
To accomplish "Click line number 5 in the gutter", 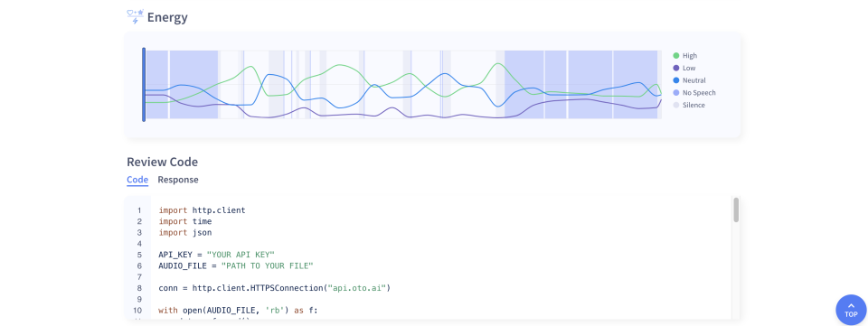I will coord(139,255).
